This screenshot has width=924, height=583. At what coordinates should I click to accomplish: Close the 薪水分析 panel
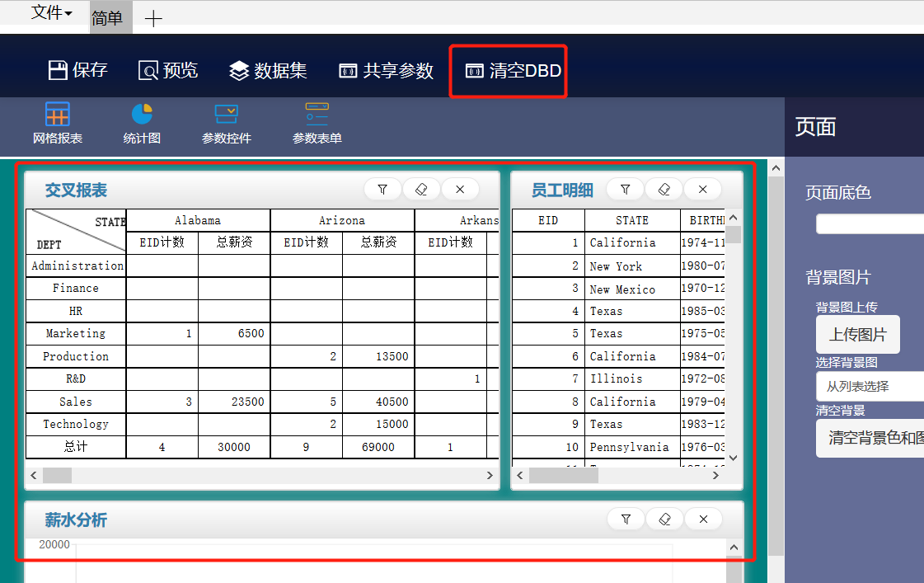coord(703,519)
